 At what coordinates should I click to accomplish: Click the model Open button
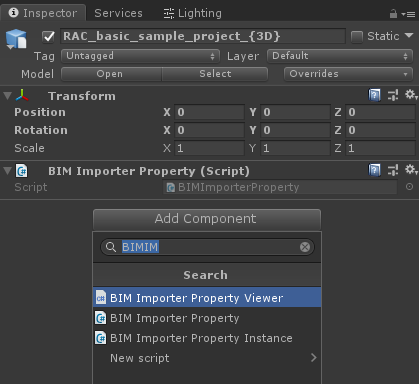(111, 74)
